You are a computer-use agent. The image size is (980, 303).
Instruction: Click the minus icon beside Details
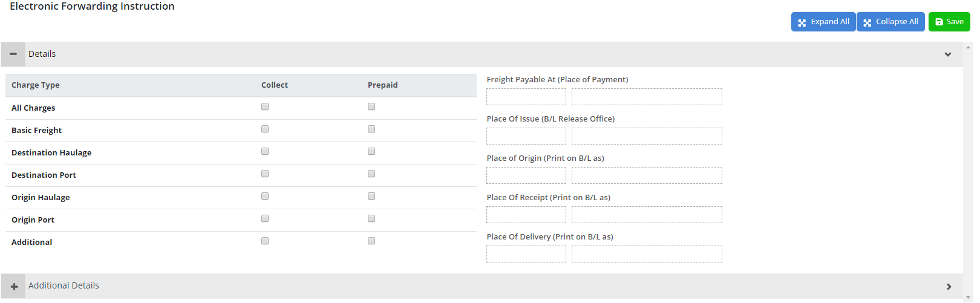(13, 54)
